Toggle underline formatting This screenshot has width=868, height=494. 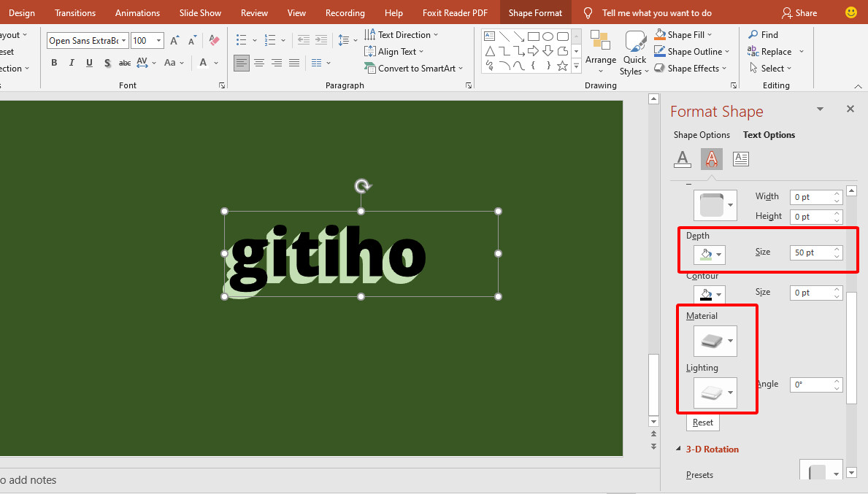pos(88,63)
